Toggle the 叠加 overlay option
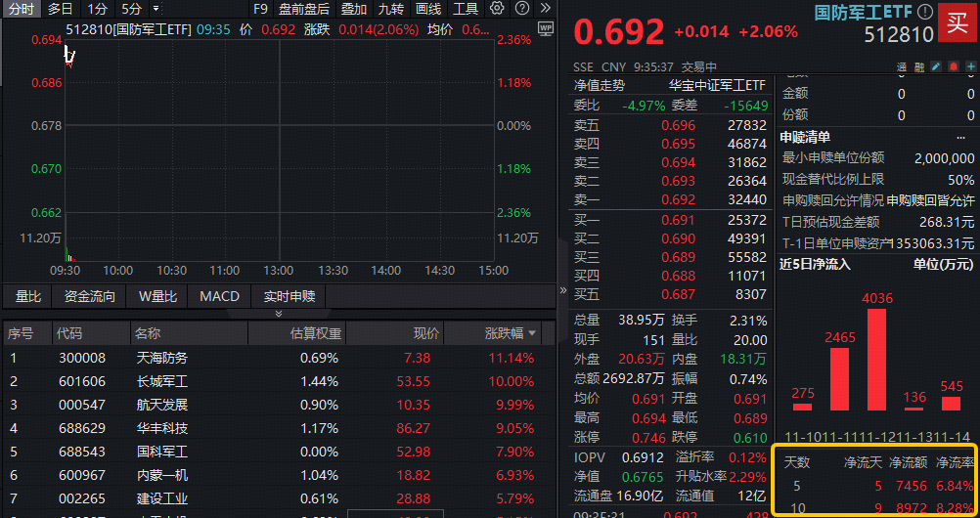This screenshot has height=518, width=980. point(354,9)
